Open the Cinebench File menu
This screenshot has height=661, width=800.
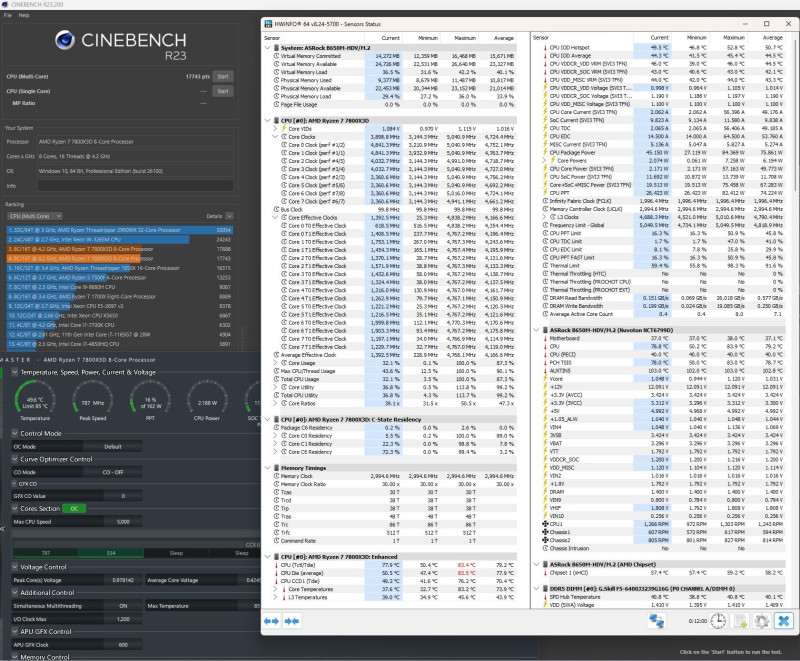tap(8, 15)
